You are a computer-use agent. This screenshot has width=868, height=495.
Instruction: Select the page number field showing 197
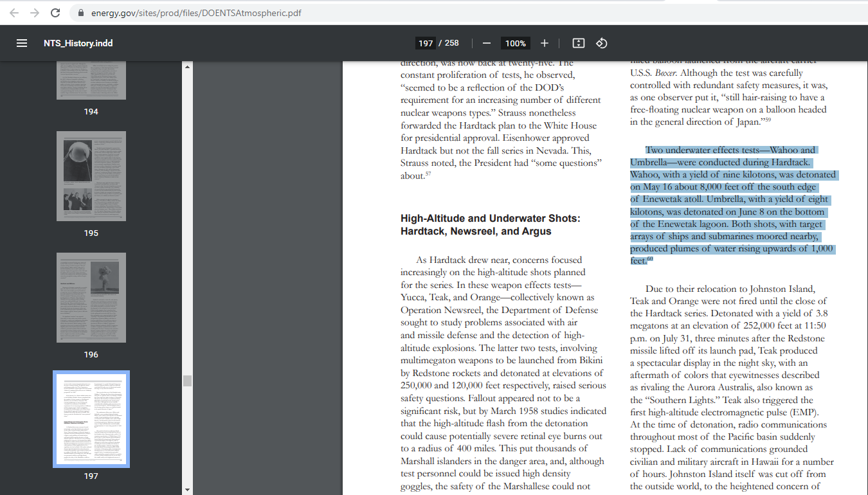[x=426, y=43]
